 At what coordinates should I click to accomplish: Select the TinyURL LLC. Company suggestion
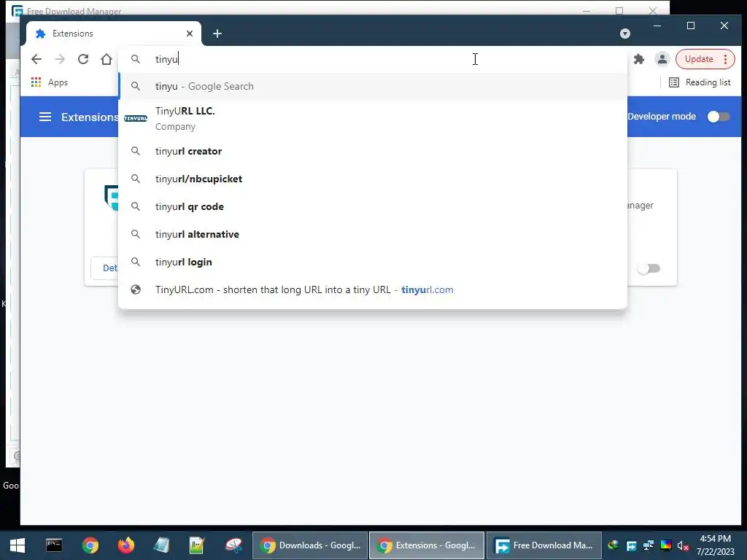tap(373, 118)
